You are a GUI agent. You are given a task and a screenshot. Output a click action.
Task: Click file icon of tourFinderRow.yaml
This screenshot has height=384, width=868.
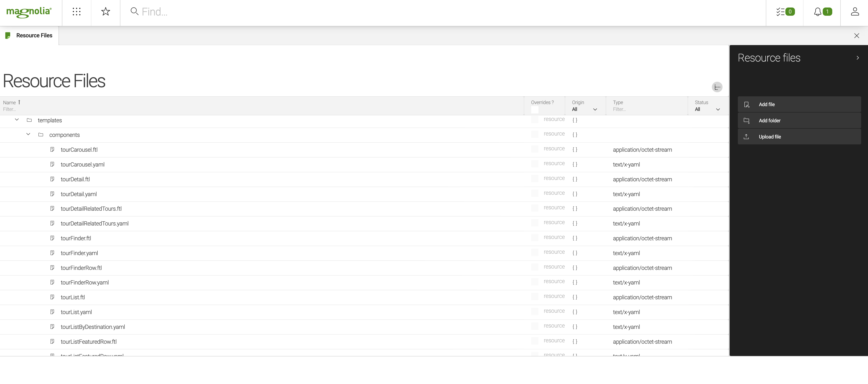click(52, 282)
